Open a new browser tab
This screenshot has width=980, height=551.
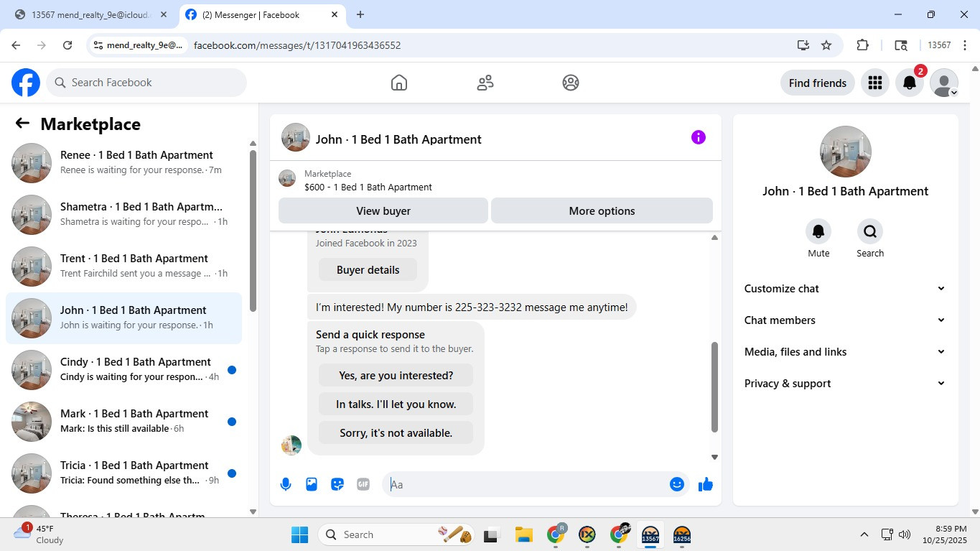pos(360,14)
